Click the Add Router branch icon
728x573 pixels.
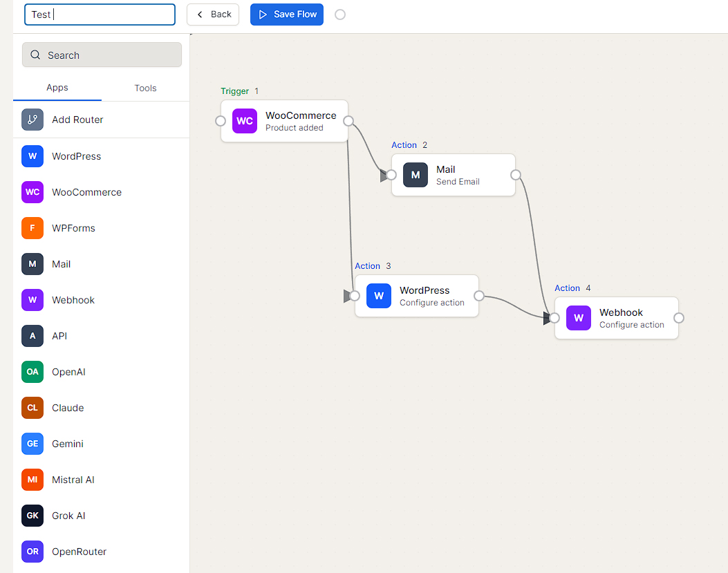tap(32, 120)
